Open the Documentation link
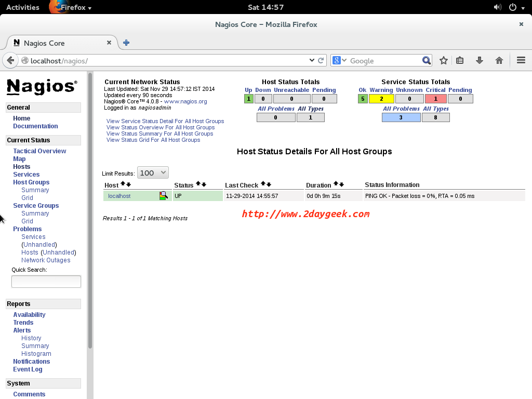Image resolution: width=532 pixels, height=399 pixels. pyautogui.click(x=36, y=126)
